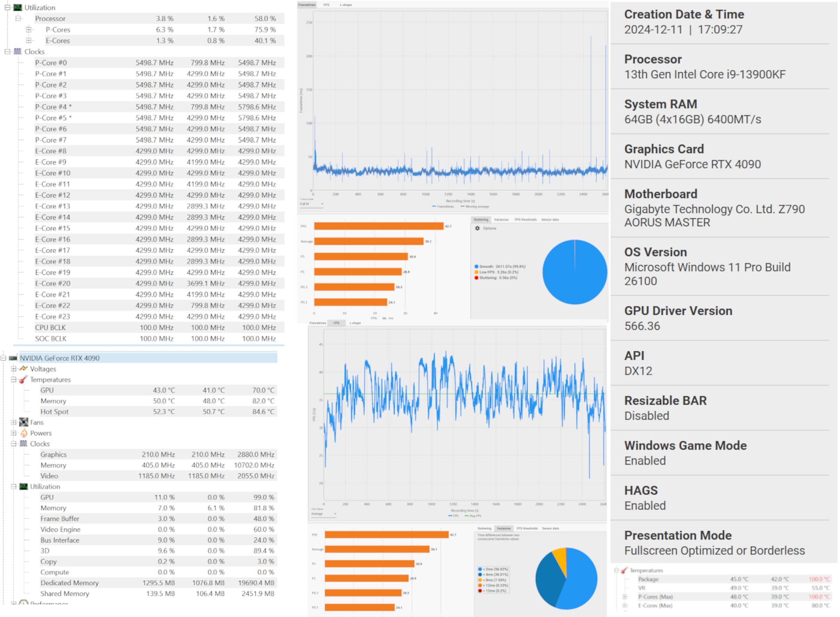Viewport: 840px width, 617px height.
Task: Expand the GPU Voltages tree node
Action: (14, 369)
